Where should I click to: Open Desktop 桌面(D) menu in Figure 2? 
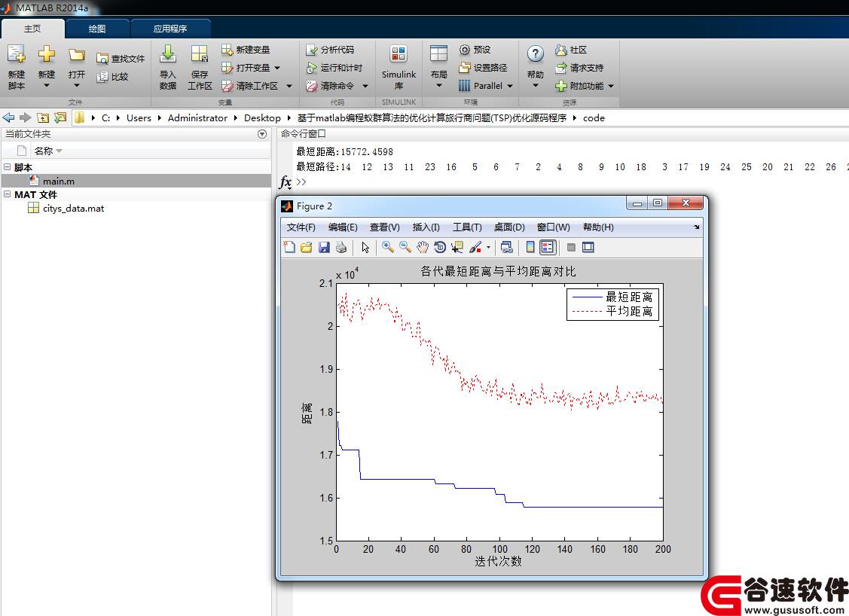[x=509, y=227]
